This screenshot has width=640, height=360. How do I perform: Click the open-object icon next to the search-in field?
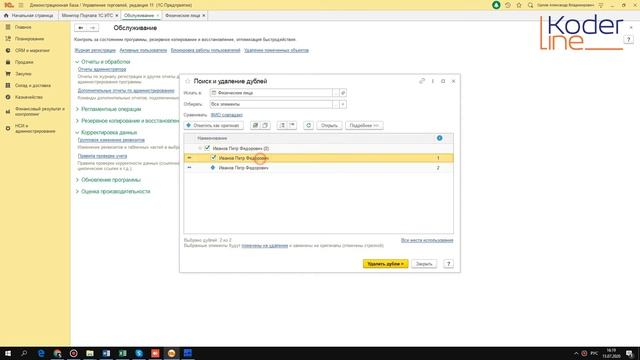tap(343, 93)
